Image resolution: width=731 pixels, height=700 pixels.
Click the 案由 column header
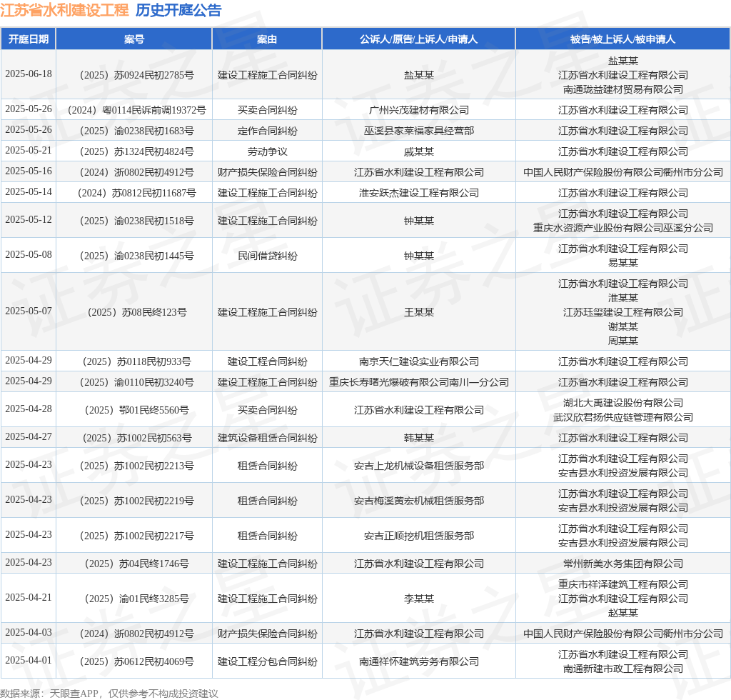(x=267, y=39)
